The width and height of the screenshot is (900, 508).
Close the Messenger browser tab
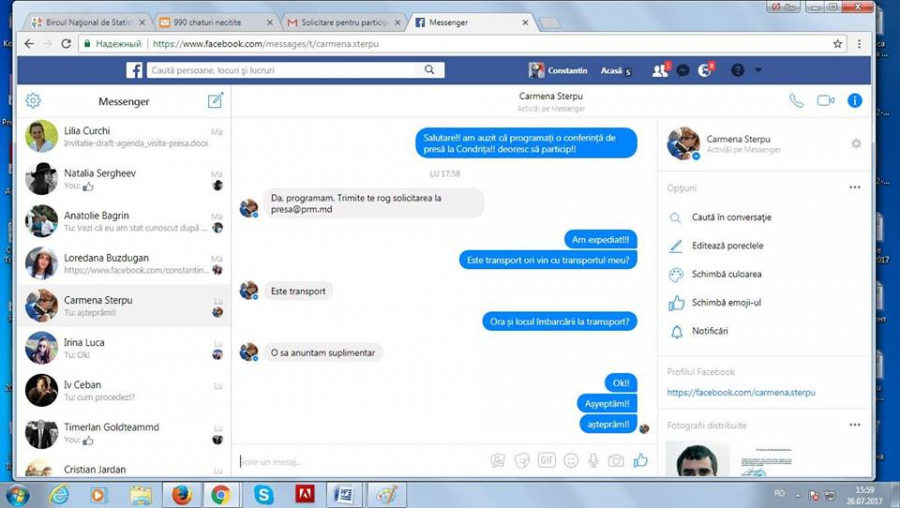coord(525,22)
